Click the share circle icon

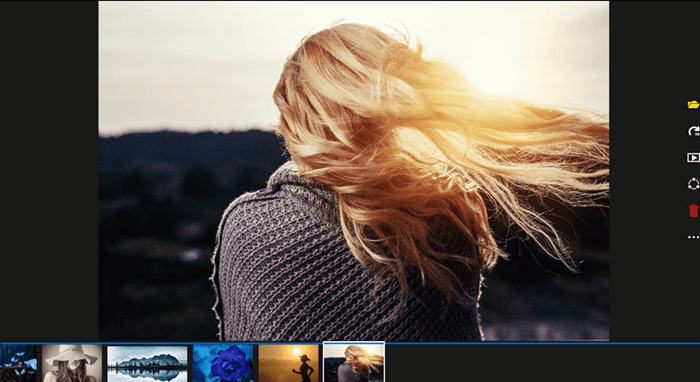pyautogui.click(x=693, y=184)
